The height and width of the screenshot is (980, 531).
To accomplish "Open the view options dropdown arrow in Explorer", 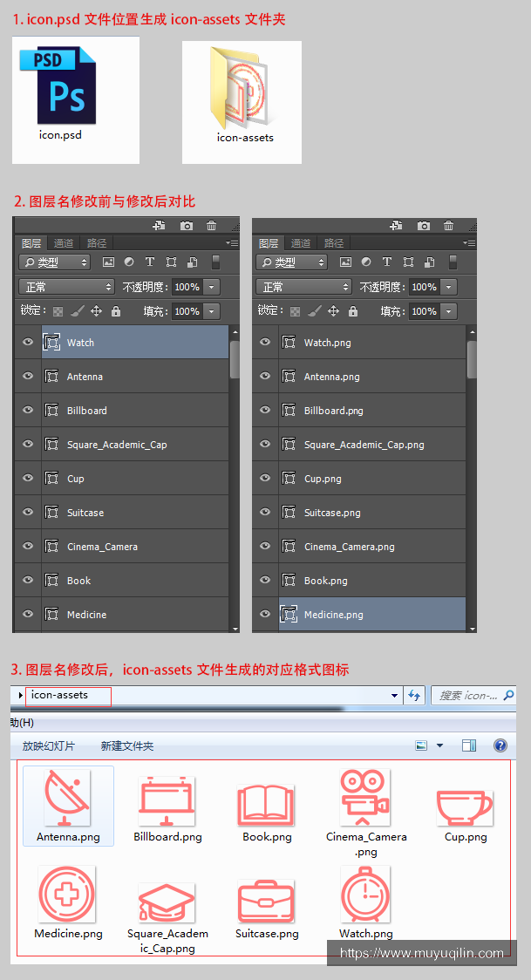I will 439,745.
